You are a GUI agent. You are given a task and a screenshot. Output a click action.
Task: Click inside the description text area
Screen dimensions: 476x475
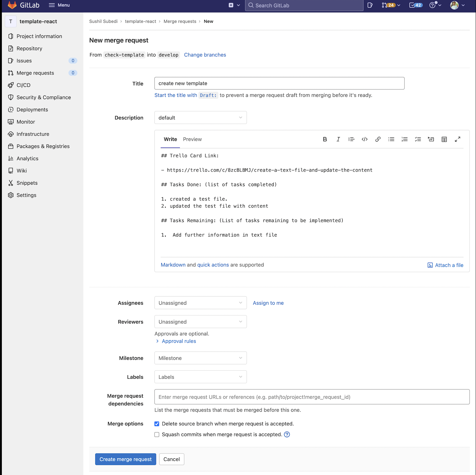point(312,203)
